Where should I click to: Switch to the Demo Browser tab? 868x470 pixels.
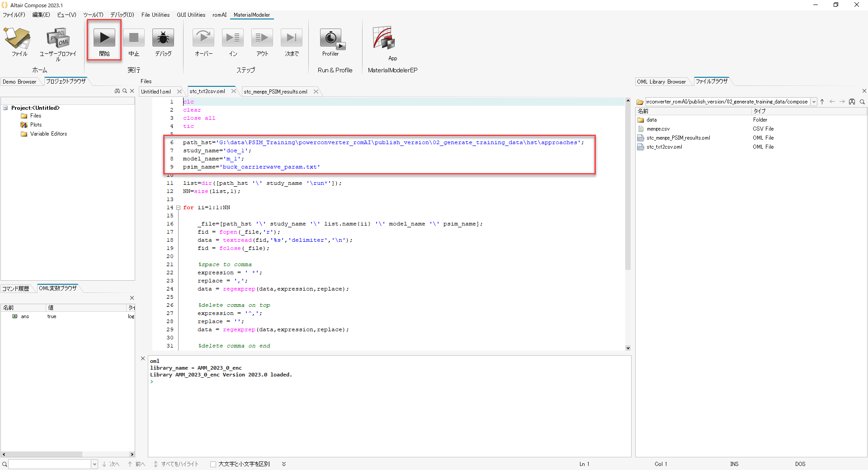19,82
